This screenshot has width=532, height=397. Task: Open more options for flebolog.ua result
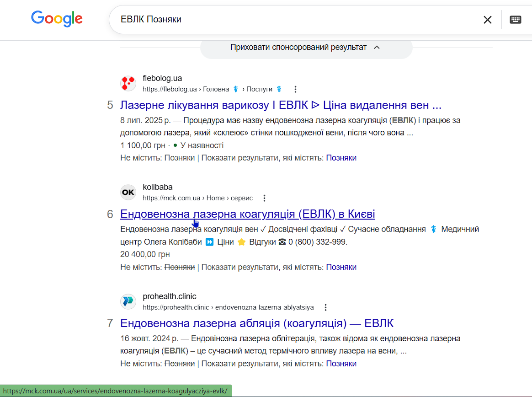pyautogui.click(x=295, y=89)
